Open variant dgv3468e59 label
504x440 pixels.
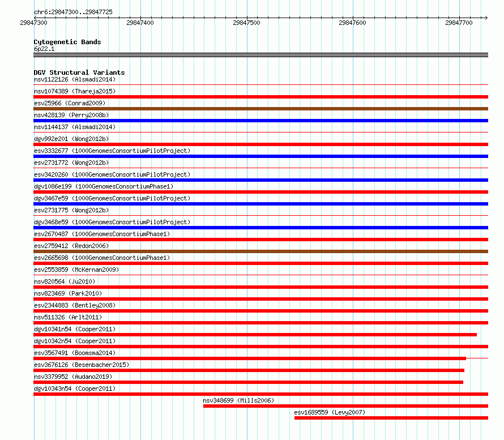112,222
